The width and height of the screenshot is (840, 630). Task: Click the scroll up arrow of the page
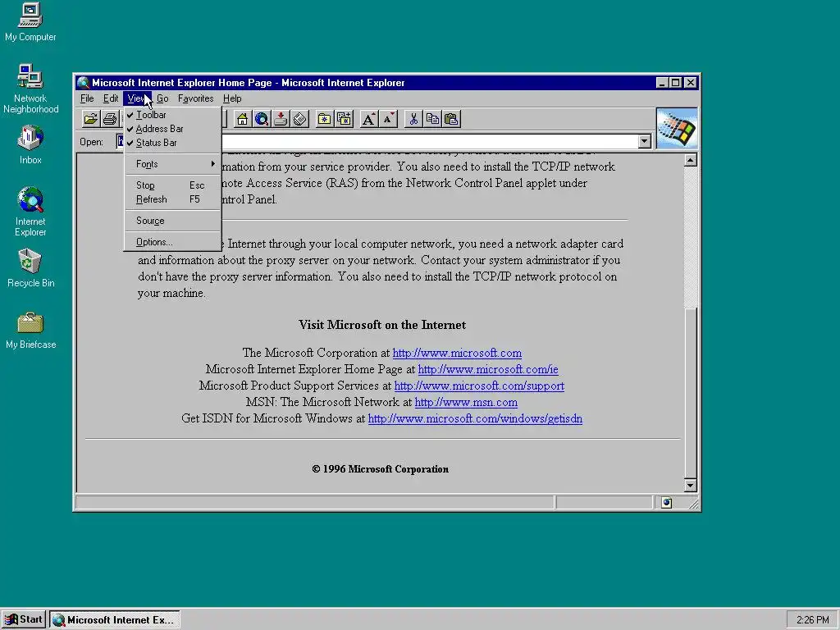pyautogui.click(x=691, y=160)
